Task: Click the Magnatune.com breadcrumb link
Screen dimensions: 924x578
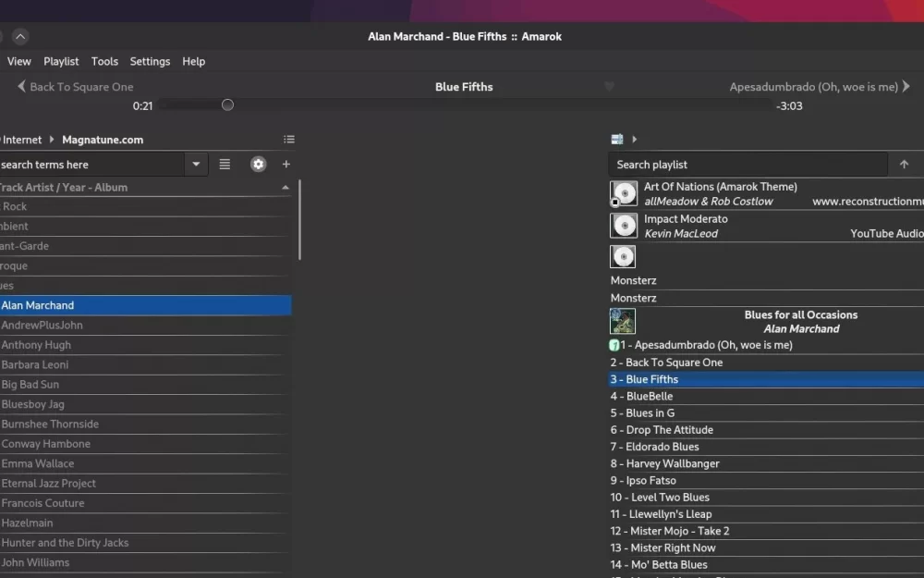Action: point(96,139)
